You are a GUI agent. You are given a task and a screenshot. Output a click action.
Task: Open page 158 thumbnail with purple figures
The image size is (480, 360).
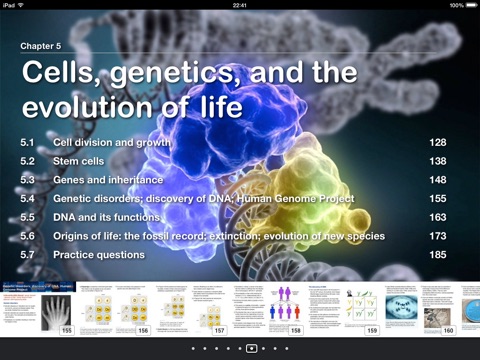[267, 309]
